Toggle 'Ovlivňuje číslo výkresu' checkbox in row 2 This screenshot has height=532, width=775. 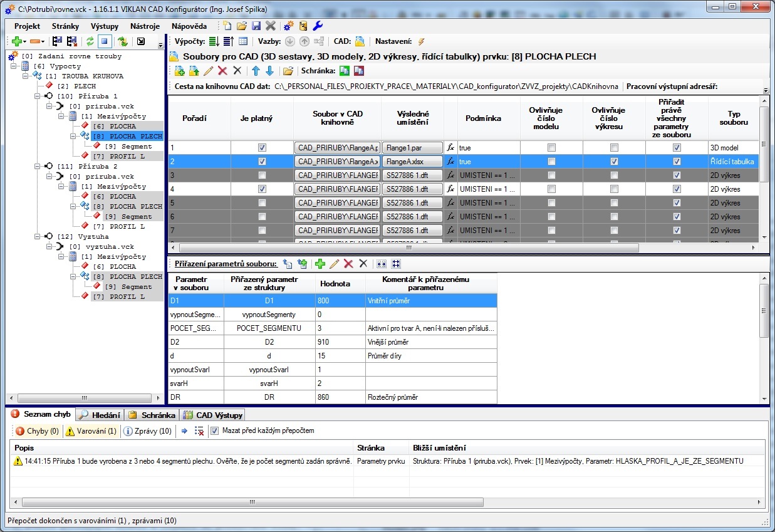(x=614, y=162)
